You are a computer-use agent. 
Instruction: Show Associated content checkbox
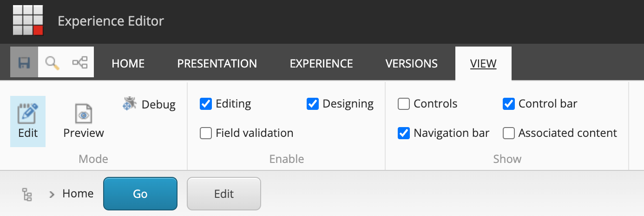coord(509,133)
